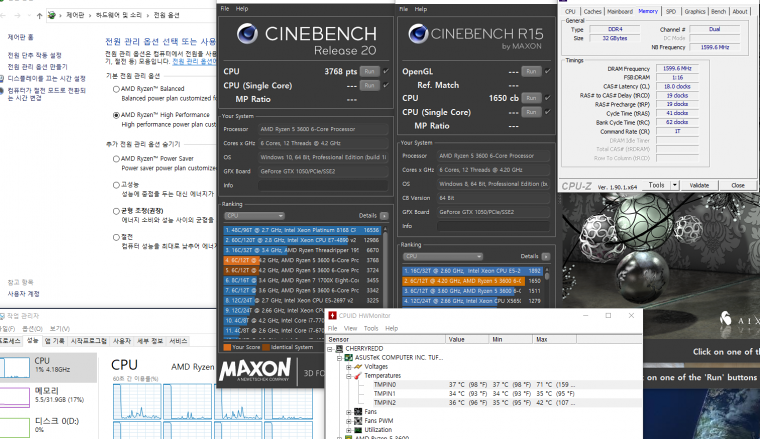
Task: Click the MAXON logo in Cinebench R20
Action: pos(255,370)
